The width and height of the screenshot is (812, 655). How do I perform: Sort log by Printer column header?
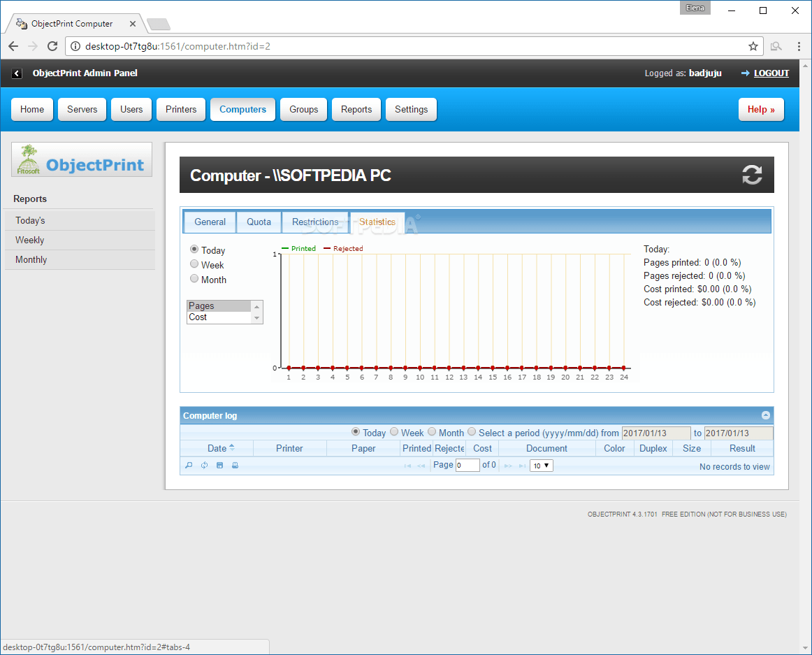point(289,448)
